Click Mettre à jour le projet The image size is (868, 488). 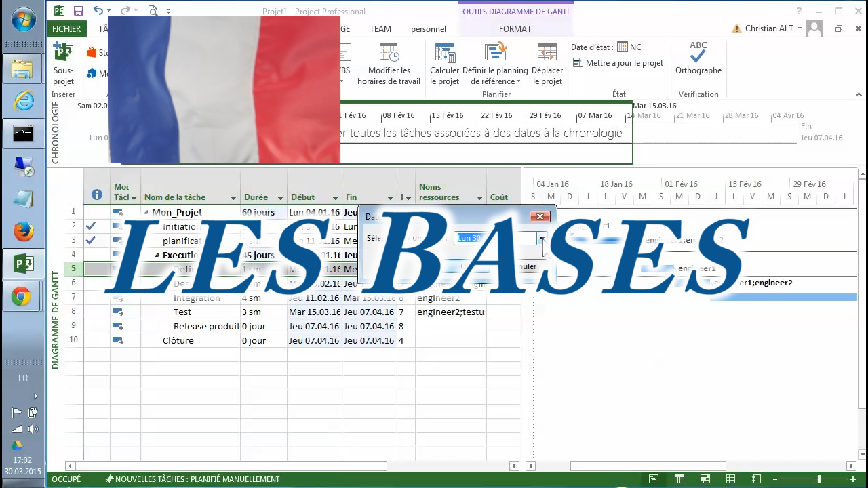pyautogui.click(x=618, y=63)
